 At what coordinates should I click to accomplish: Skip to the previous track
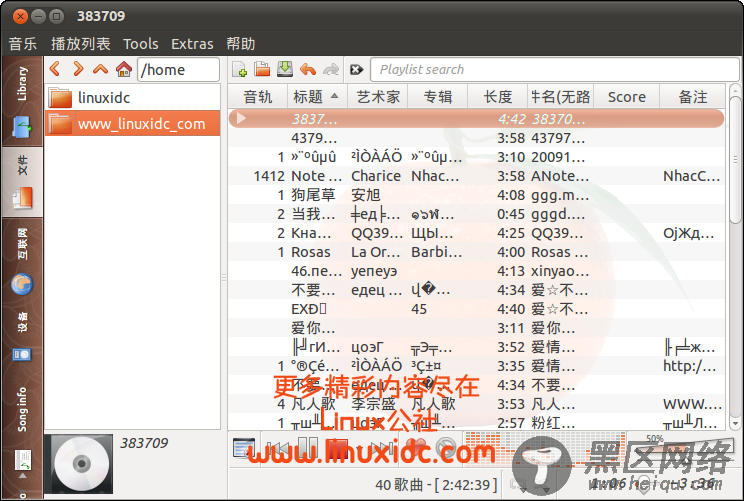click(277, 448)
